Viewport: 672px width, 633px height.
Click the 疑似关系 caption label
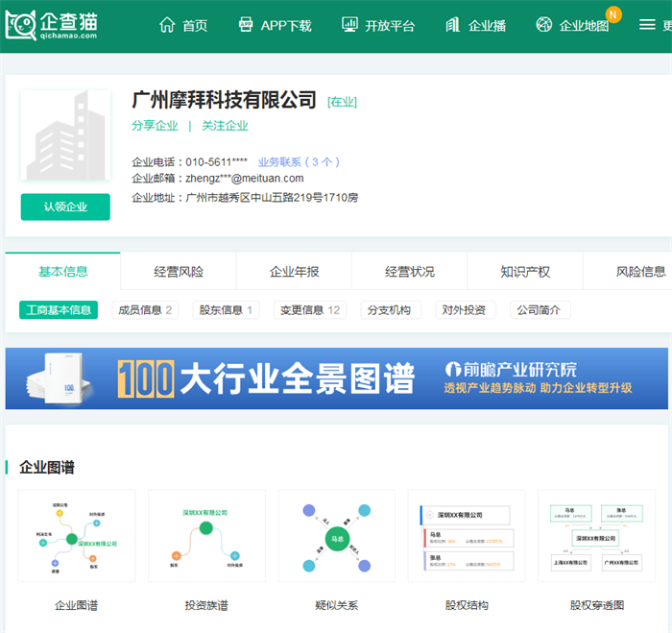[x=336, y=605]
